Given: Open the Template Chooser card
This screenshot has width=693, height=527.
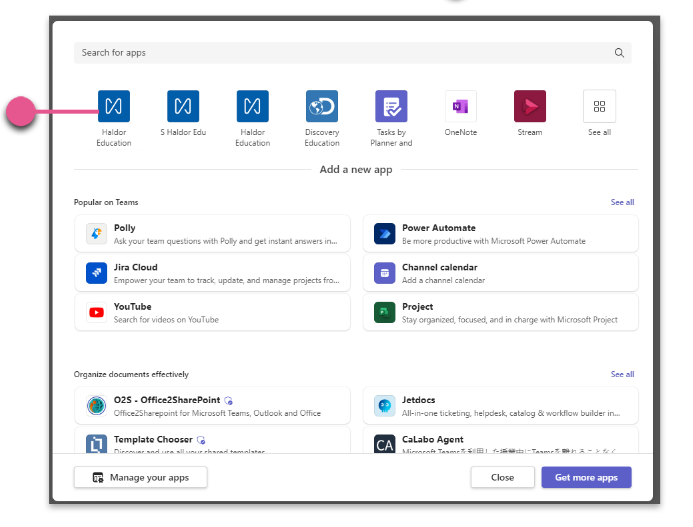Looking at the screenshot, I should [213, 440].
